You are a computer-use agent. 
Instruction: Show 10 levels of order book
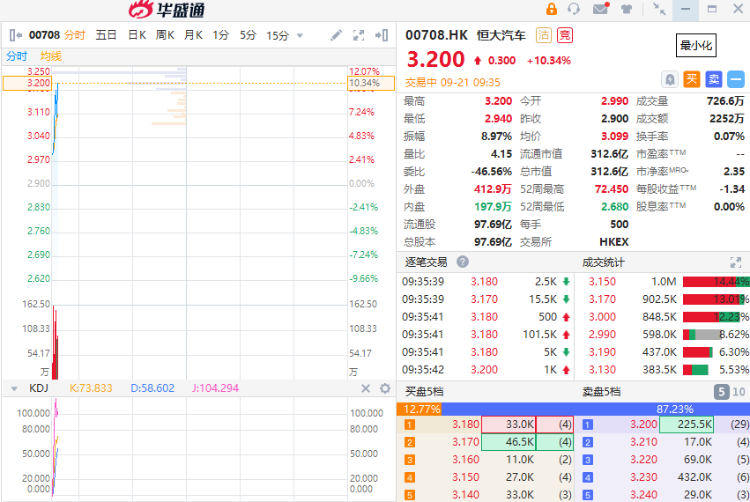(739, 392)
